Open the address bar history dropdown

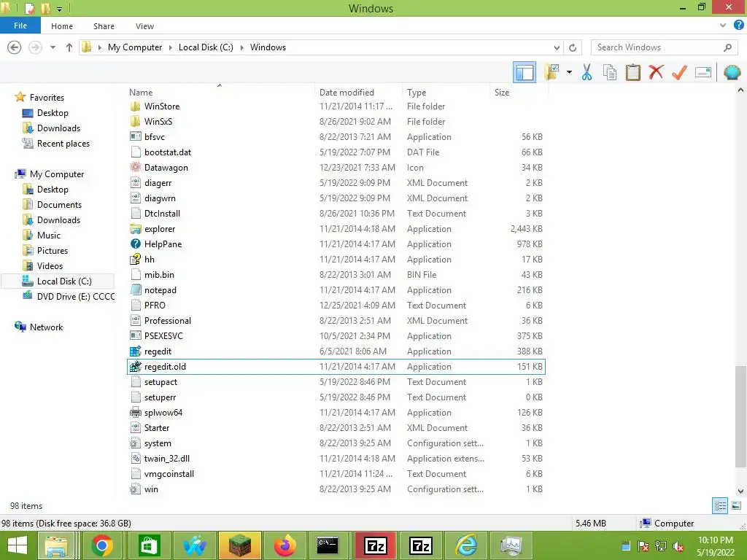tap(557, 47)
